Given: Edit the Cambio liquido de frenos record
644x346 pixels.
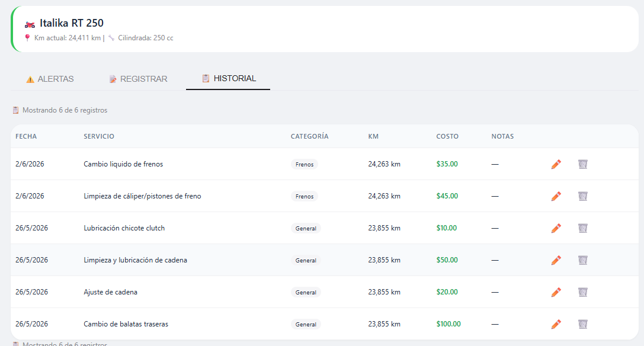Looking at the screenshot, I should pos(556,164).
